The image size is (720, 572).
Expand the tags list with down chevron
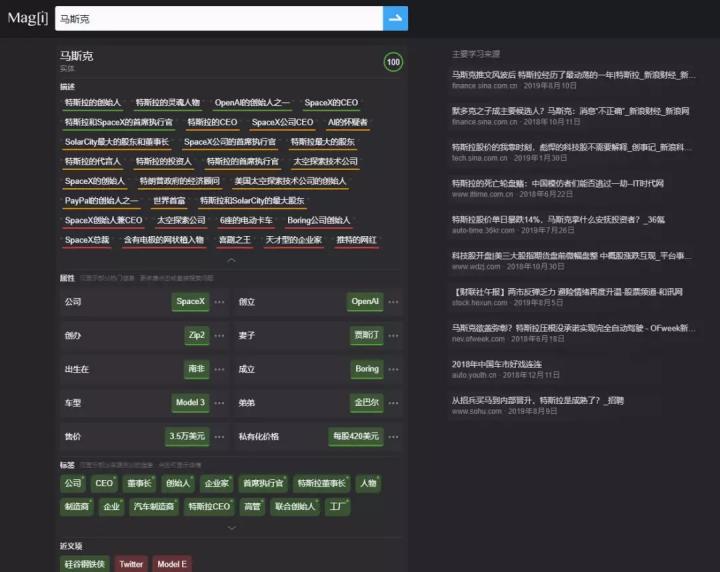pos(231,528)
